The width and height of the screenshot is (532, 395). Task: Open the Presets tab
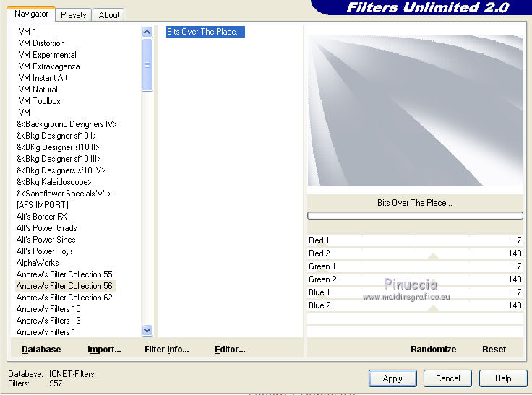coord(73,15)
